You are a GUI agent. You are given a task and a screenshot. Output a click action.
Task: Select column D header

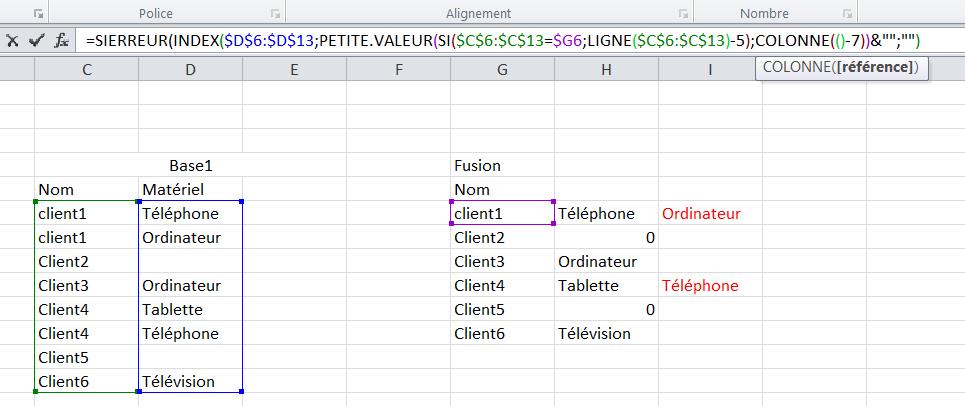(x=190, y=69)
